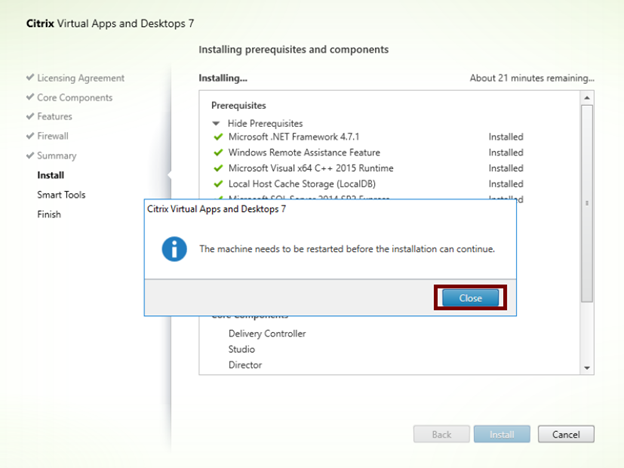Click the Installed status for Local Host Cache Storage
624x468 pixels.
click(x=506, y=184)
